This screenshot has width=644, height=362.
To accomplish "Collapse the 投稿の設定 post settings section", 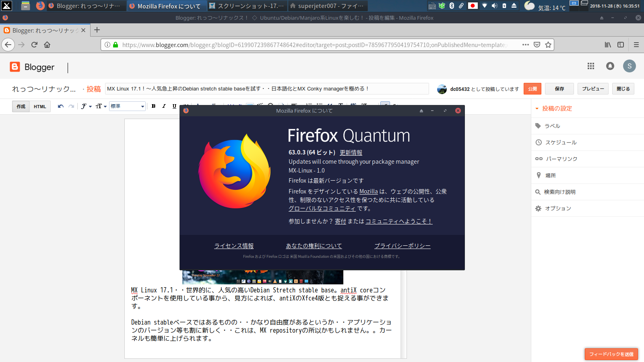I will [553, 108].
